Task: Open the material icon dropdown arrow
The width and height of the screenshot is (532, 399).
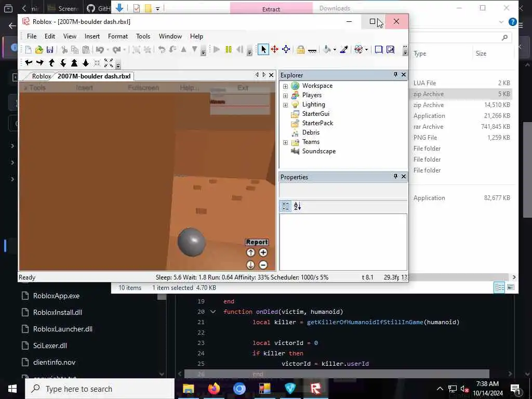Action: [366, 50]
